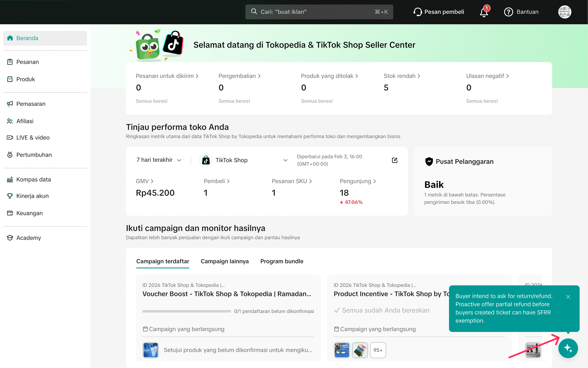Screen dimensions: 588x368
Task: Select the Campaign terdaftar tab
Action: (163, 261)
